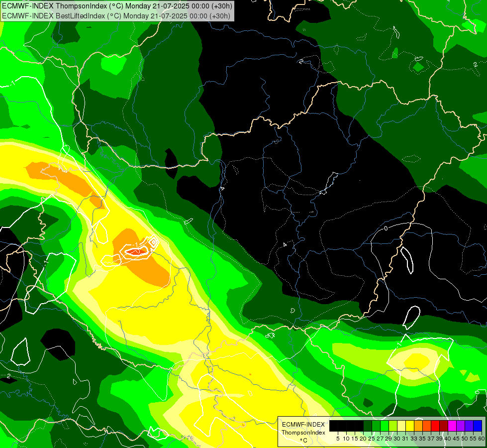Click the red-orange Thompson maximum core on the map
Image resolution: width=487 pixels, height=448 pixels.
(x=136, y=252)
